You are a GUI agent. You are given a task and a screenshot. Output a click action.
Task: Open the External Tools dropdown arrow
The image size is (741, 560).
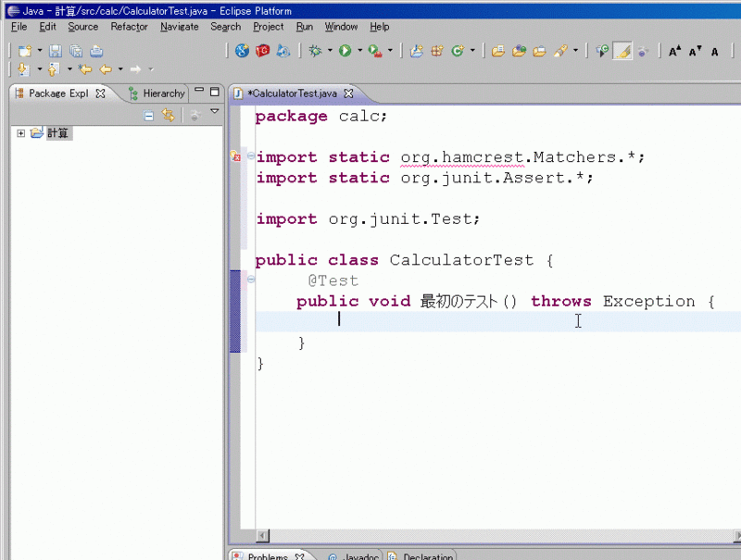(x=390, y=50)
